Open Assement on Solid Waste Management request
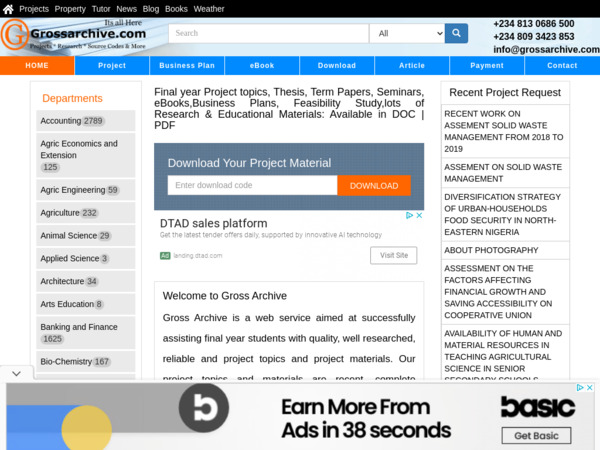 505,173
